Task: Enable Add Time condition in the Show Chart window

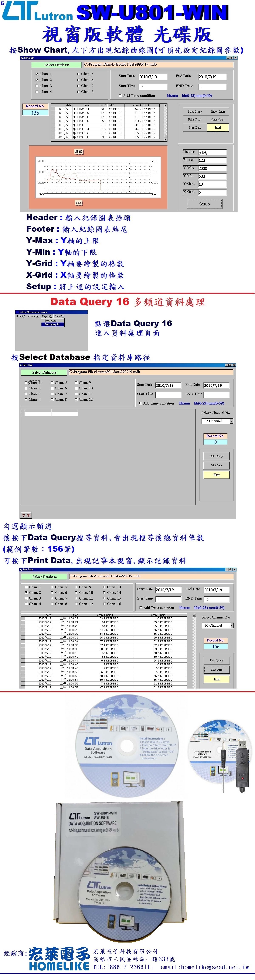Action: [120, 96]
